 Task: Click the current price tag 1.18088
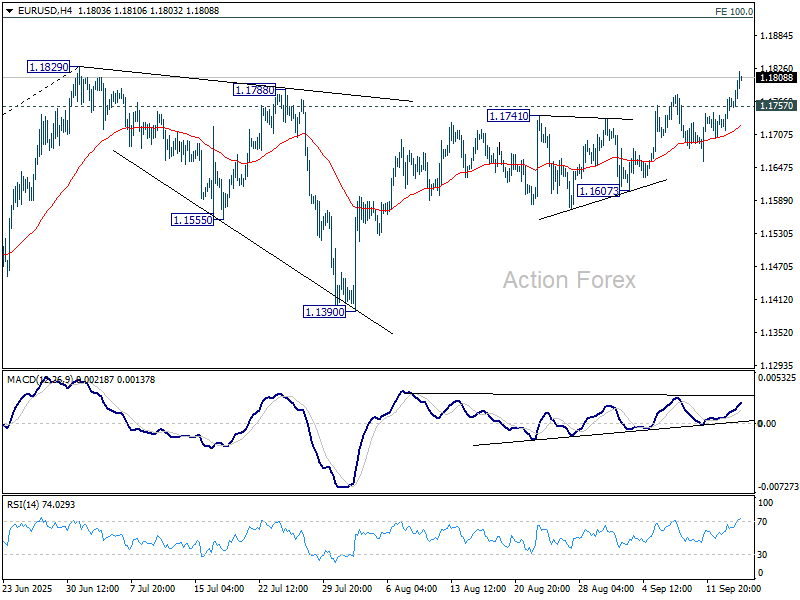point(776,77)
